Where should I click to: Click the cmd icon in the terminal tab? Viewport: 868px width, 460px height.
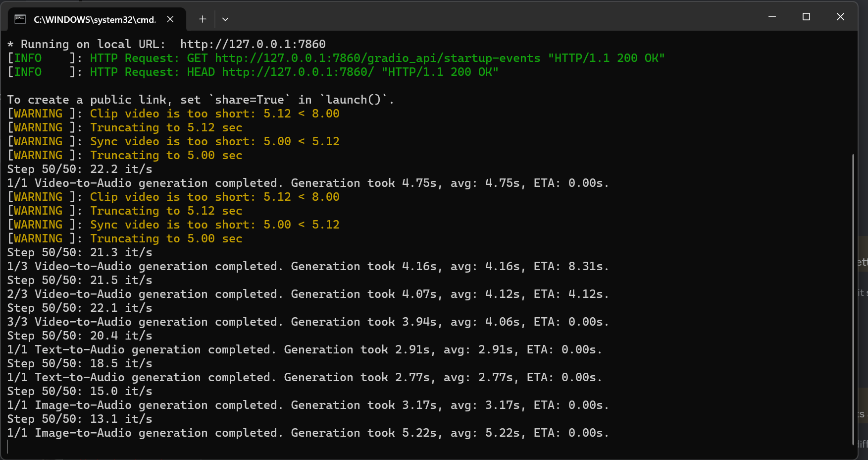(x=20, y=19)
